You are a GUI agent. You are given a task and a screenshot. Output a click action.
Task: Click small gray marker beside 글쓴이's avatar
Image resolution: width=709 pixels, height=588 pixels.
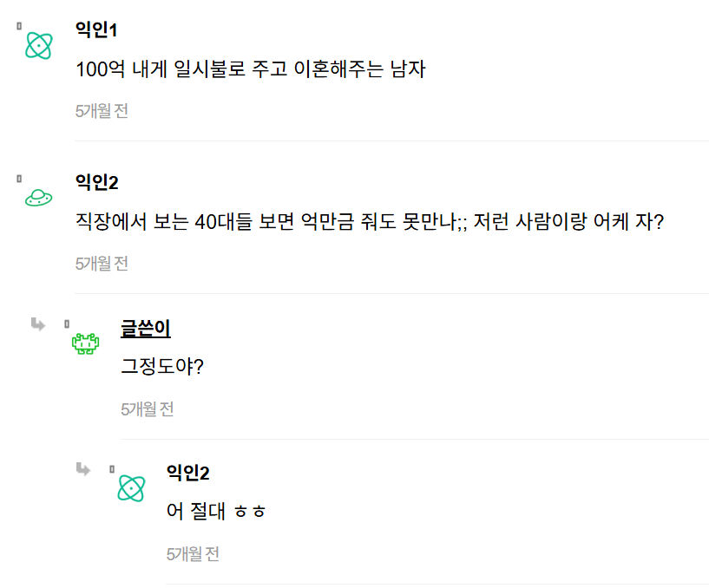67,324
